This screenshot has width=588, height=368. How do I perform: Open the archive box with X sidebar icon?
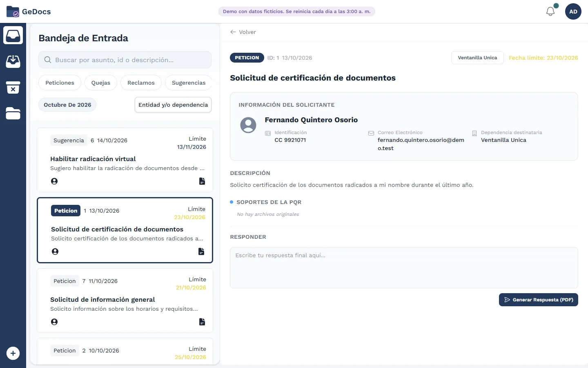point(13,88)
